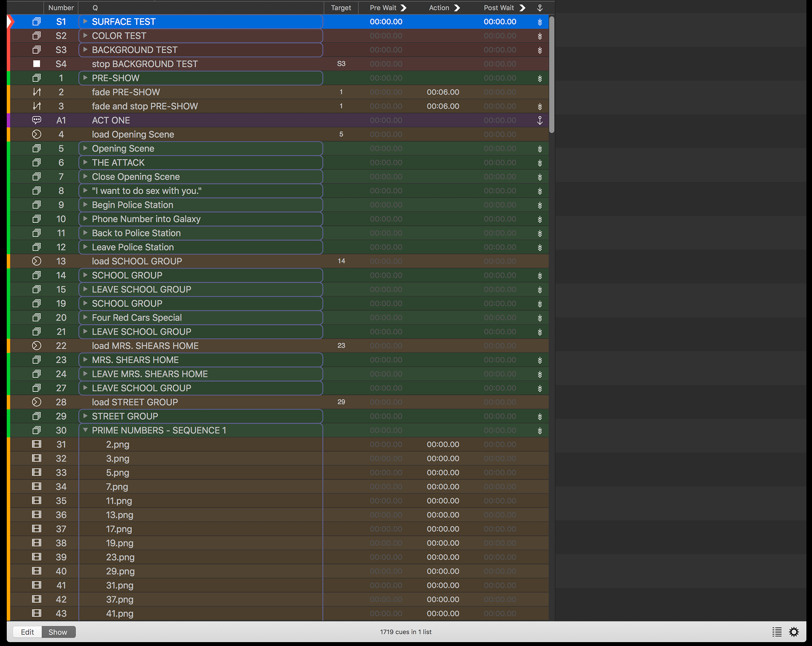This screenshot has height=646, width=812.
Task: Click the Pre Wait column header
Action: (x=383, y=8)
